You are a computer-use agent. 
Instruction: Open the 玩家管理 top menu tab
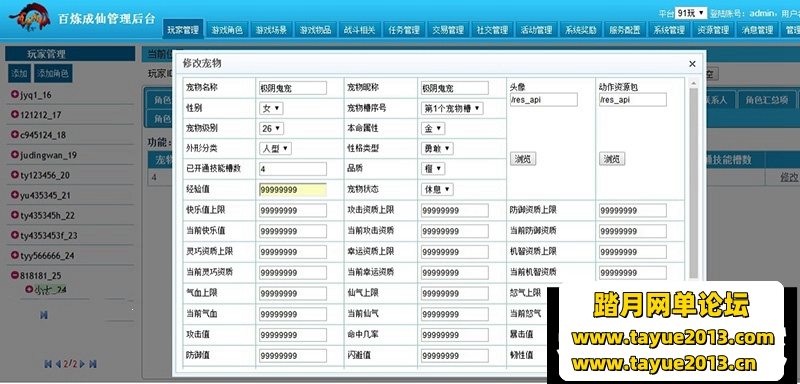click(183, 30)
